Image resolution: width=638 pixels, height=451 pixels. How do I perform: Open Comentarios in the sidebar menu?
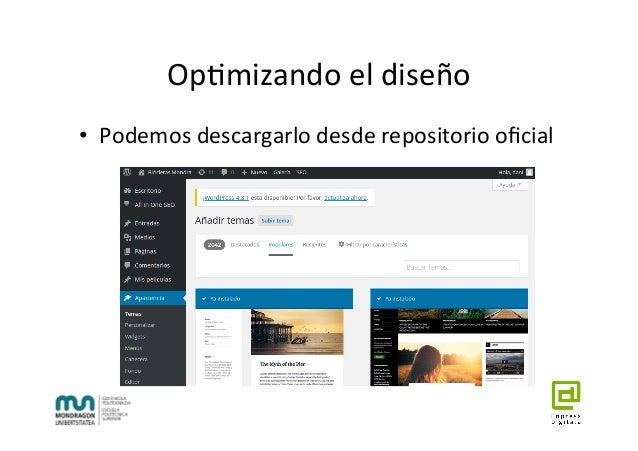coord(153,265)
